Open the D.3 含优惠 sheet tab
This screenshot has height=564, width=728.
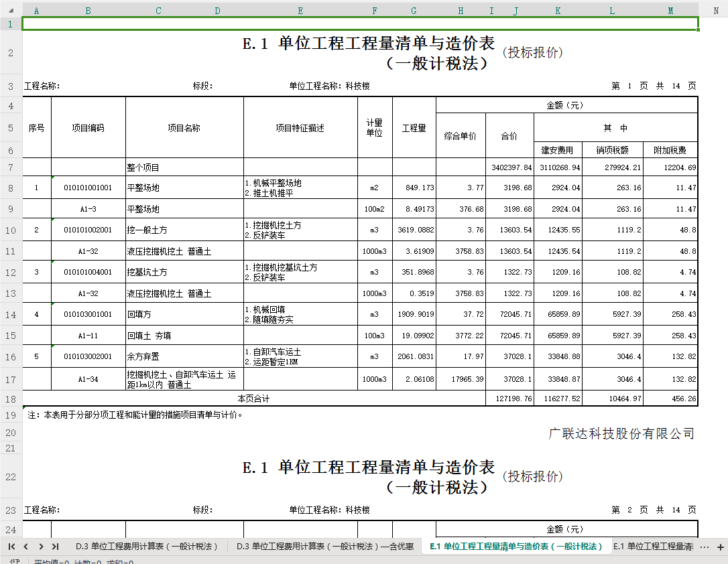[x=325, y=547]
